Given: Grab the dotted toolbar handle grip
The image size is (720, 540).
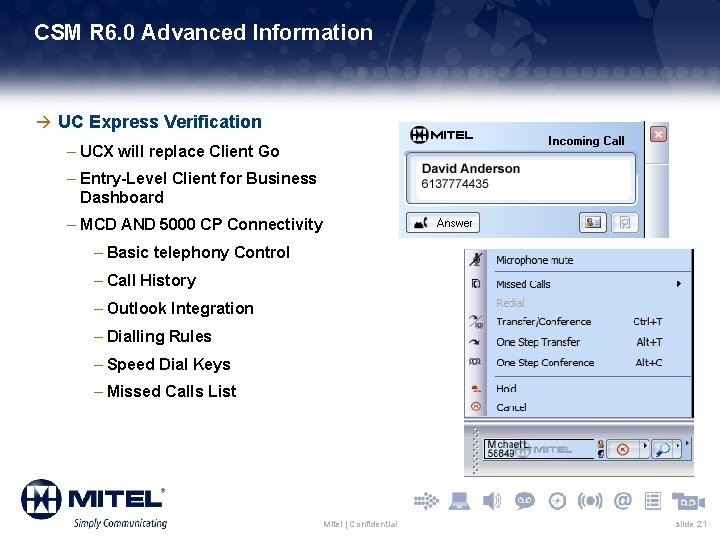Looking at the screenshot, I should click(476, 450).
